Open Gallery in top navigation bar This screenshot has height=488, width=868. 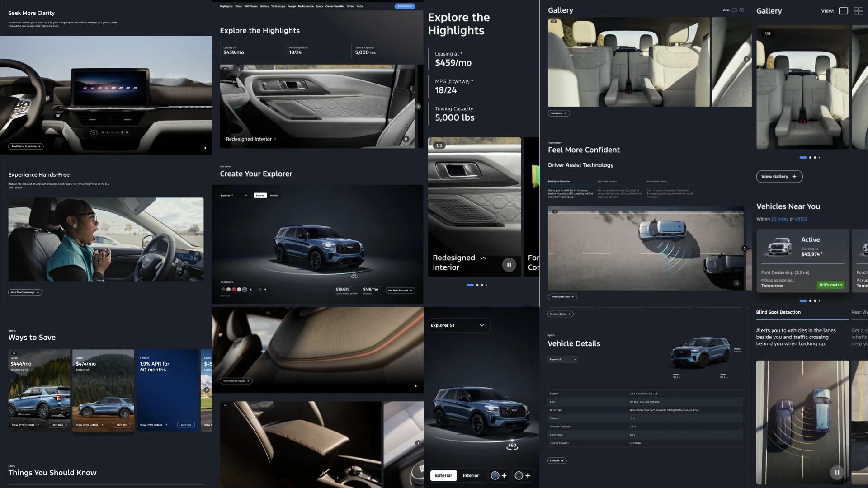click(264, 6)
